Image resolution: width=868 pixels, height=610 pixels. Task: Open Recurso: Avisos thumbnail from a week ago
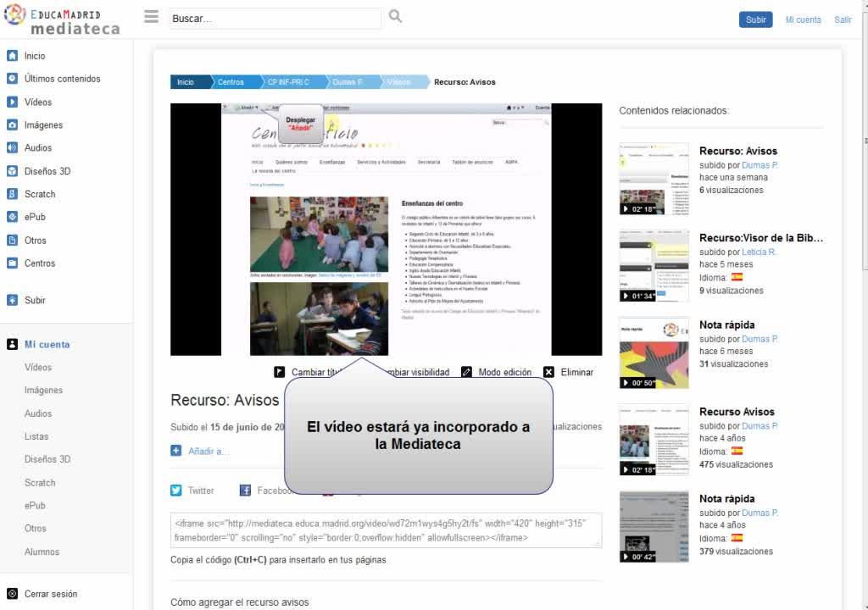[x=654, y=179]
